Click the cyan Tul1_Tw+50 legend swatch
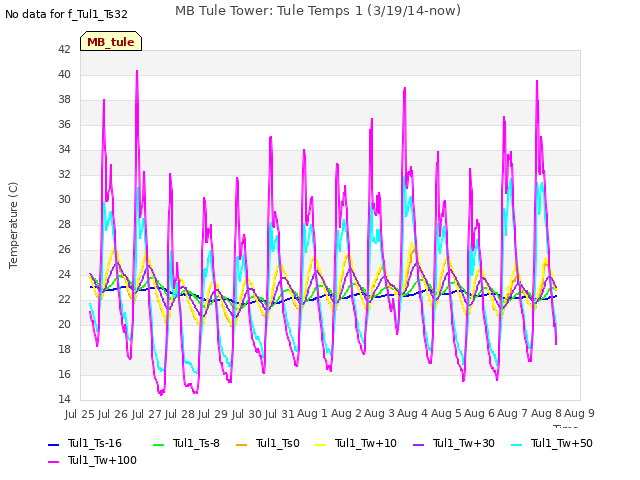 pos(516,444)
